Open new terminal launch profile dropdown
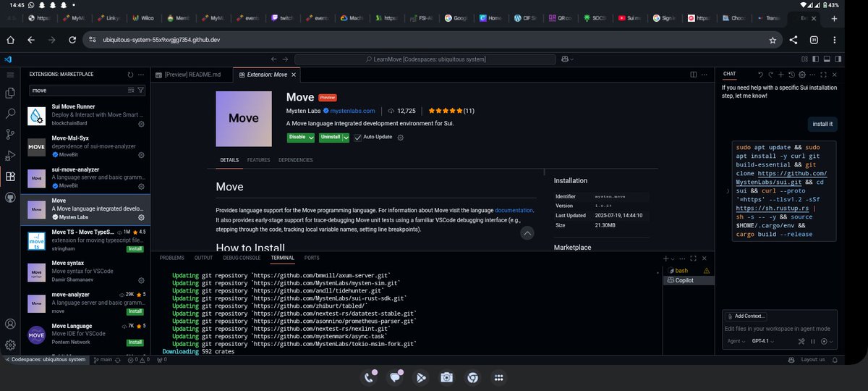This screenshot has height=391, width=868. pyautogui.click(x=672, y=258)
